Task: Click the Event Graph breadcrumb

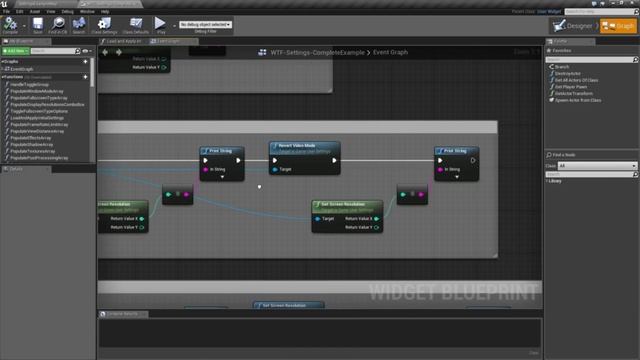Action: point(390,52)
